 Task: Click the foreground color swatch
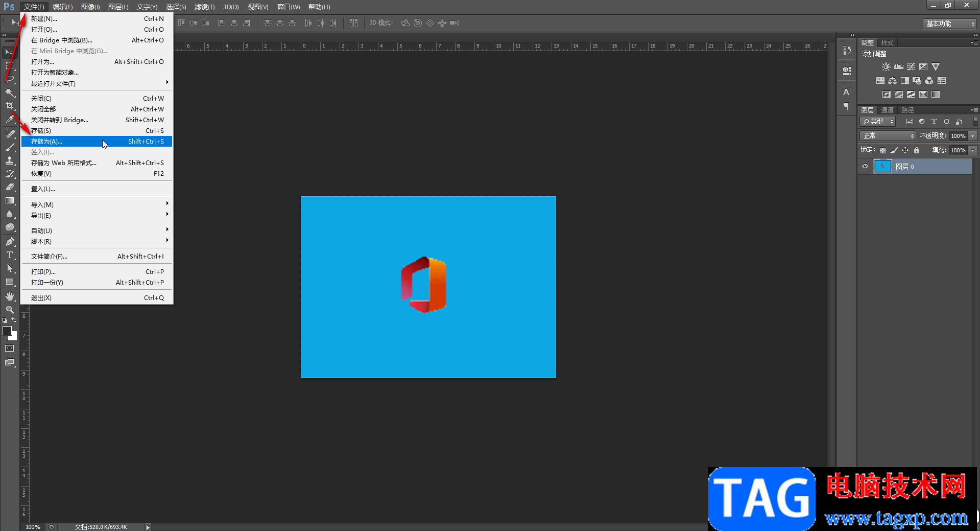click(7, 331)
